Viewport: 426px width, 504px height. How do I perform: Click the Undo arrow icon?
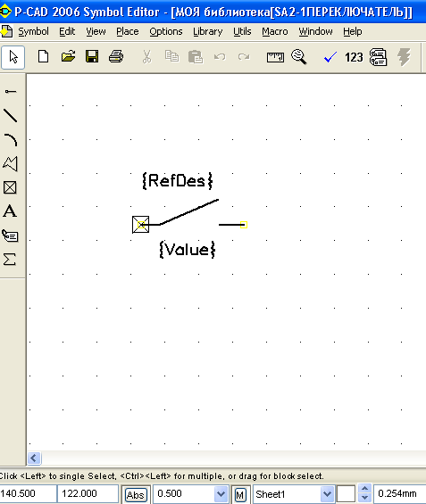[x=220, y=57]
